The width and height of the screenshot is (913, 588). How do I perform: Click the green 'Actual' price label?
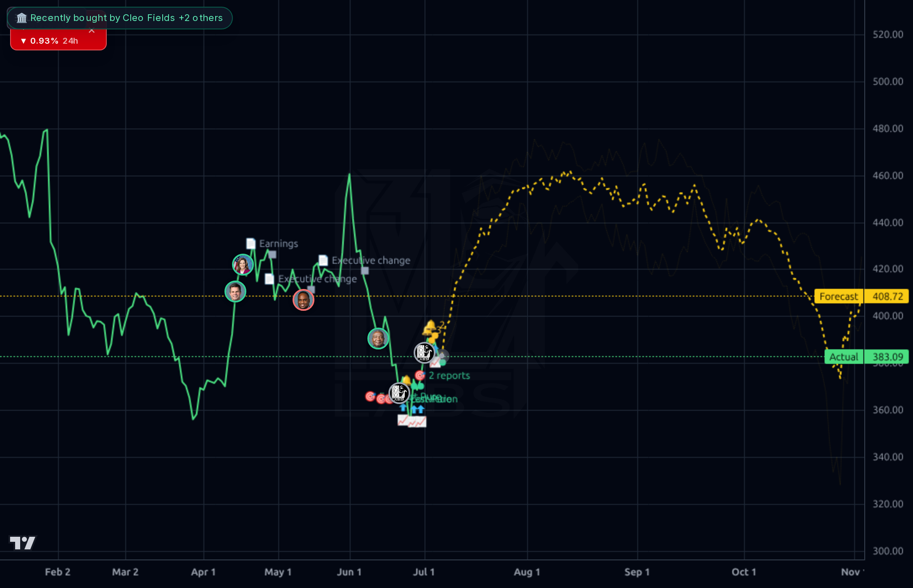tap(844, 357)
